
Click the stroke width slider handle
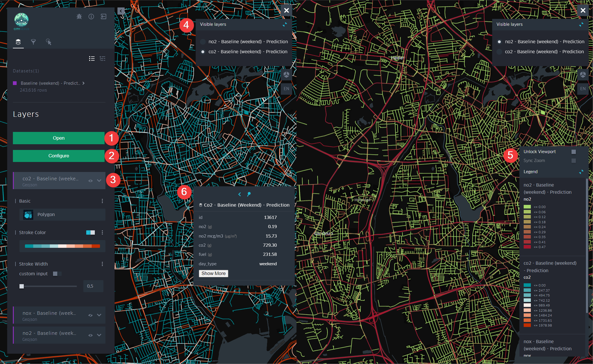coord(21,286)
